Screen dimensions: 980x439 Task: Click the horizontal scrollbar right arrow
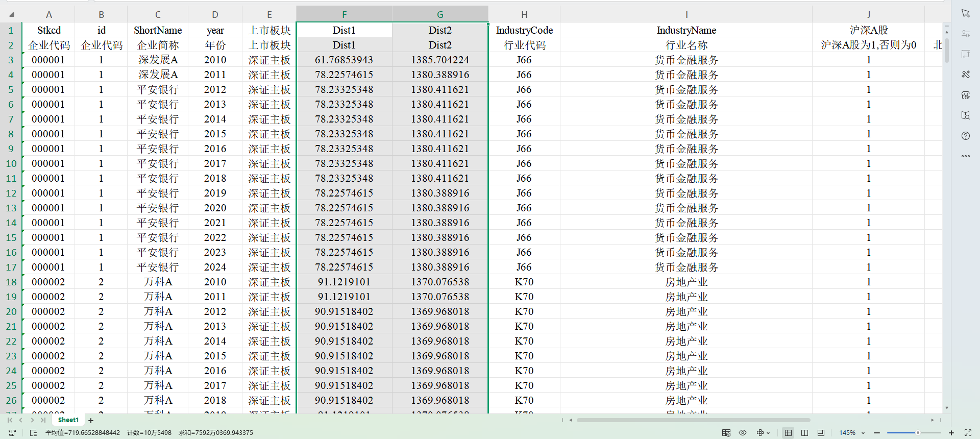point(933,420)
